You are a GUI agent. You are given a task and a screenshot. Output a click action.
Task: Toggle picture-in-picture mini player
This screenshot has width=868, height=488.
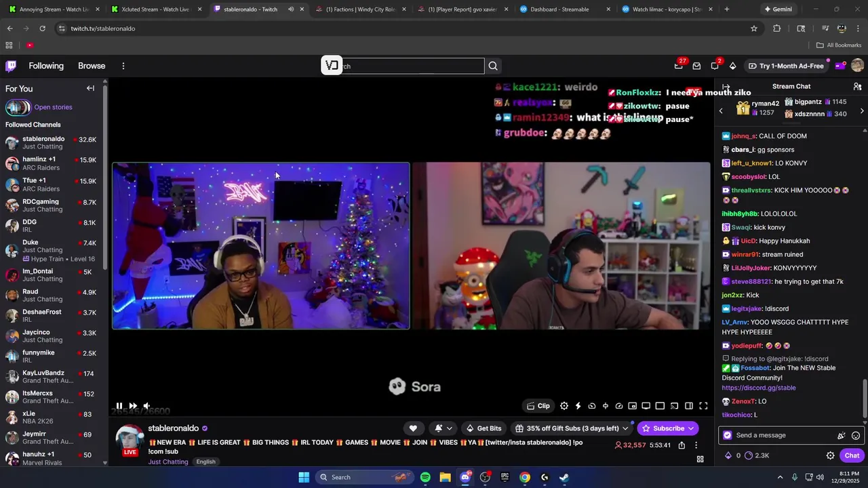click(x=633, y=406)
